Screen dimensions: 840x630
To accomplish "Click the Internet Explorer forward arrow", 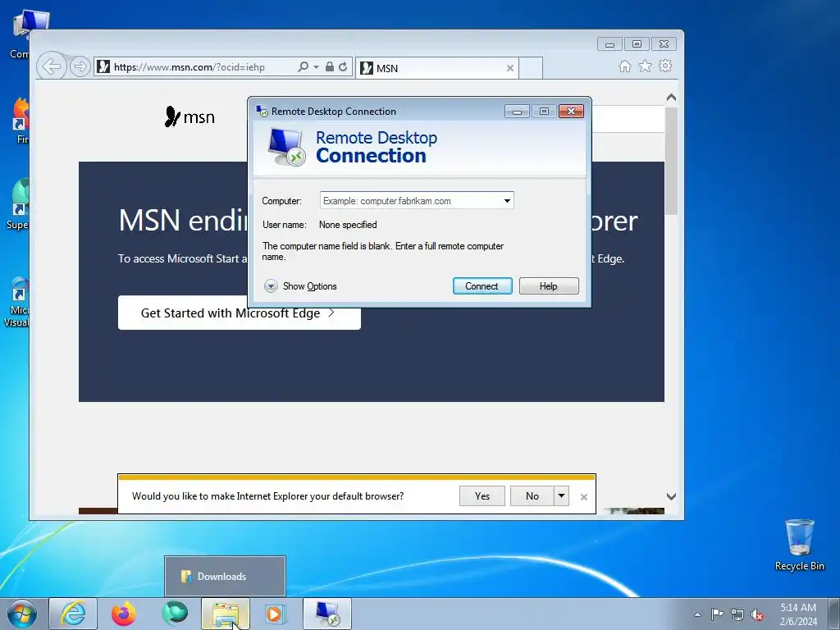I will point(80,67).
